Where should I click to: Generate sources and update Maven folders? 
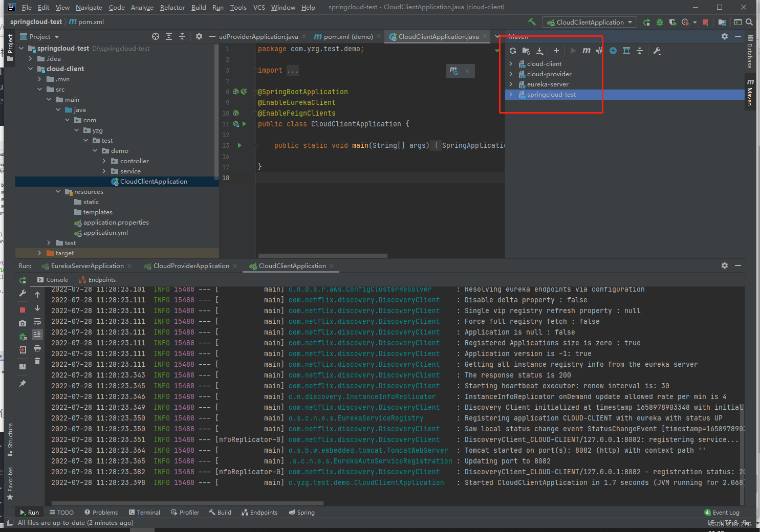526,51
